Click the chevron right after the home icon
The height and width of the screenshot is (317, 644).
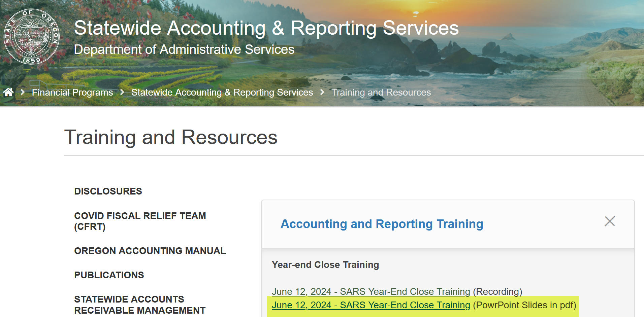23,92
